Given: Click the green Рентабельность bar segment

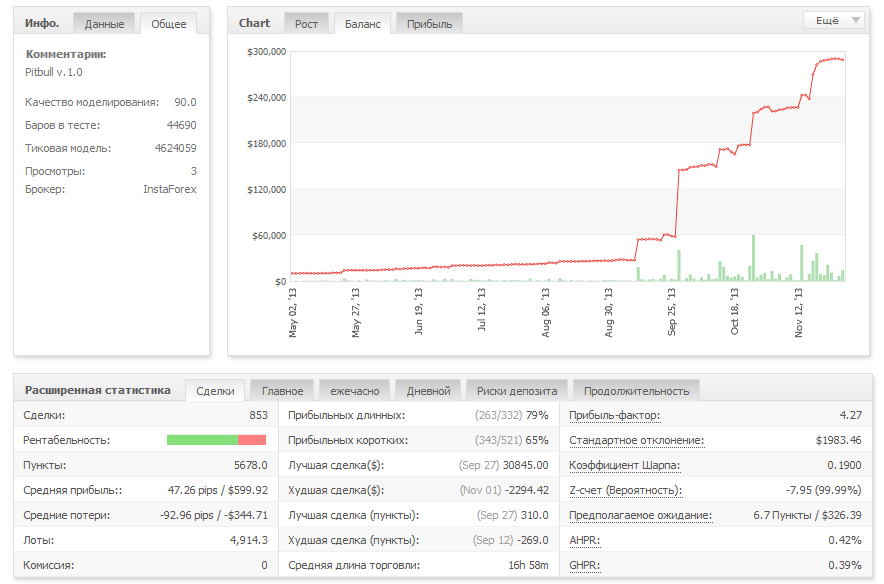Looking at the screenshot, I should point(202,440).
